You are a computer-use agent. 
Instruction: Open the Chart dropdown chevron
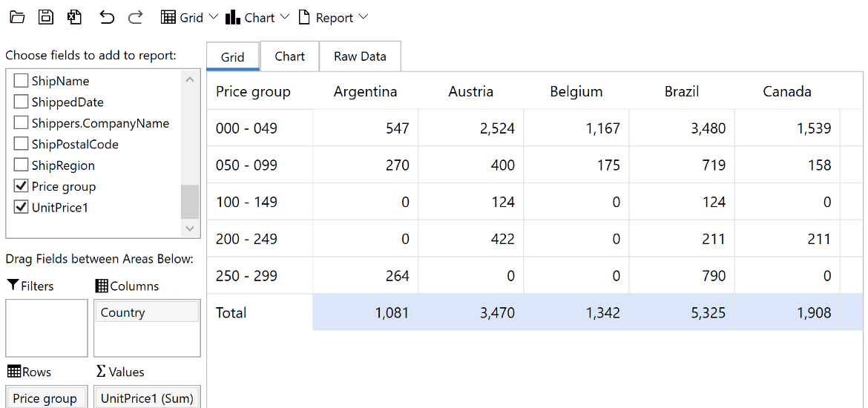coord(285,17)
